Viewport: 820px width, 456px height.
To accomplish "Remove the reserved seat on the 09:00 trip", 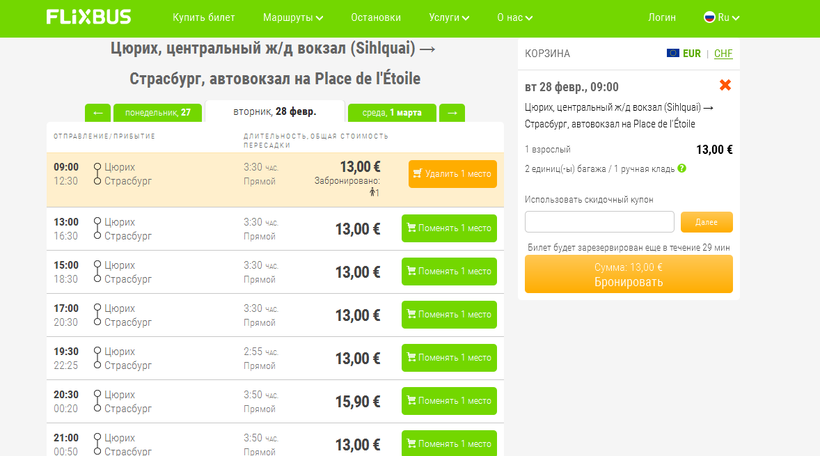I will point(452,174).
